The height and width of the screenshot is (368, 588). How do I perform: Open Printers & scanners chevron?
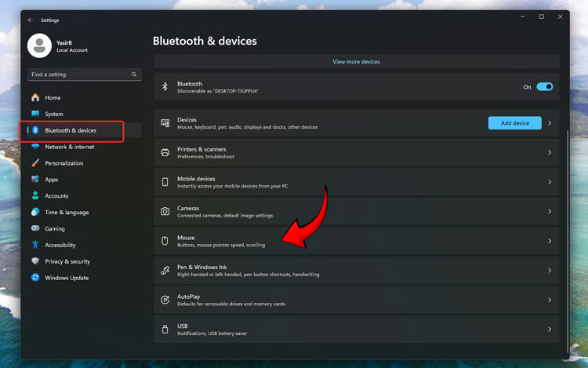(x=550, y=152)
